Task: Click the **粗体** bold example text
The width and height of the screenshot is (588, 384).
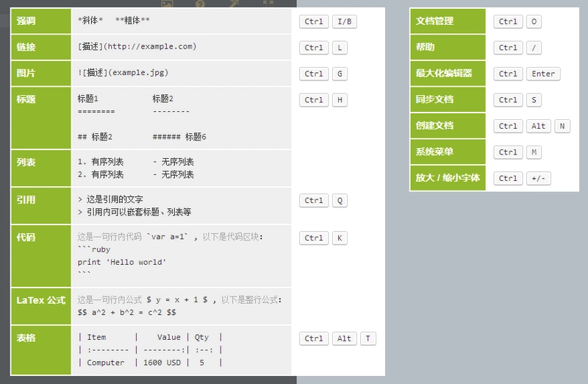Action: (x=132, y=21)
